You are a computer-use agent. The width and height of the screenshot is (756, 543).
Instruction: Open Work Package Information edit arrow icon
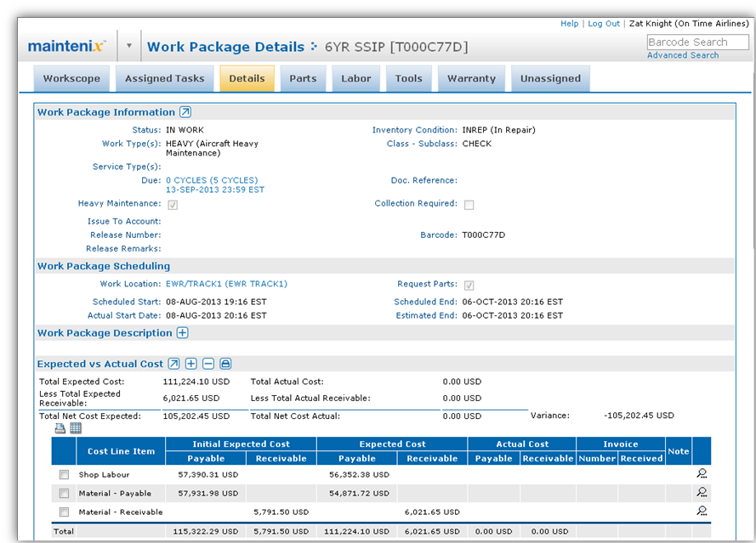click(x=185, y=112)
